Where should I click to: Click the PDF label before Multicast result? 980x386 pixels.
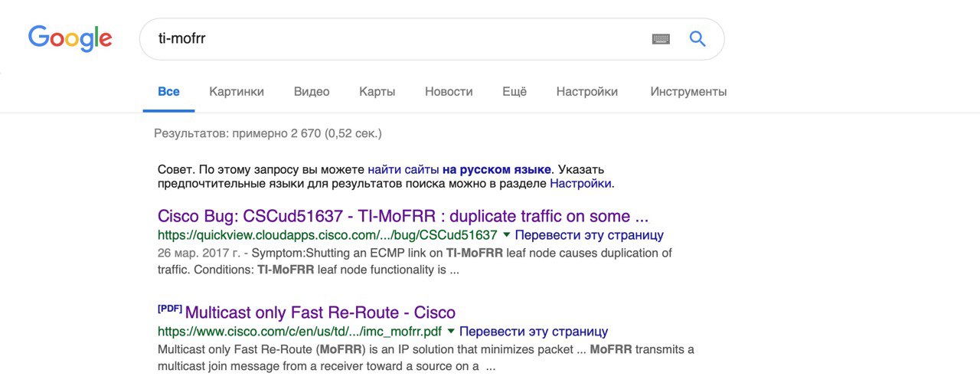(x=169, y=309)
